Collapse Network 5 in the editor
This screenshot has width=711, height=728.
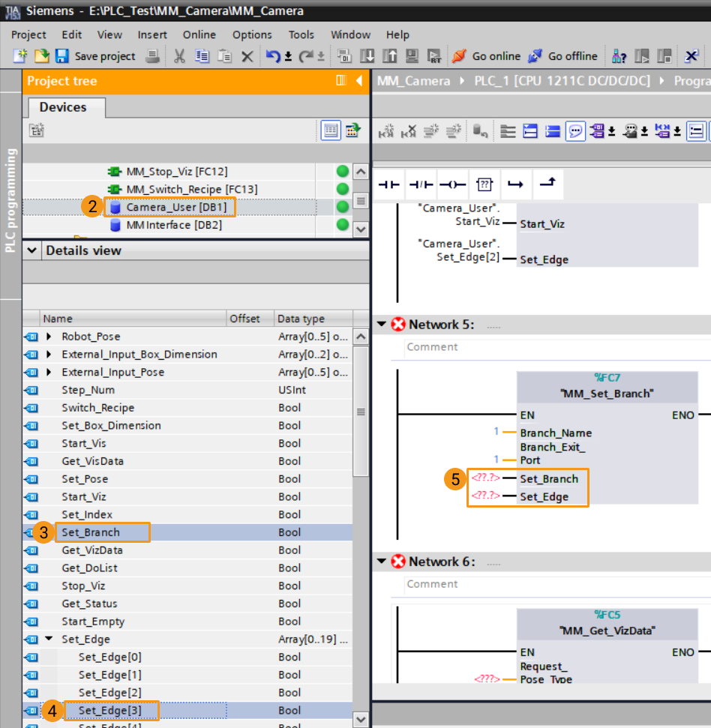pos(382,325)
